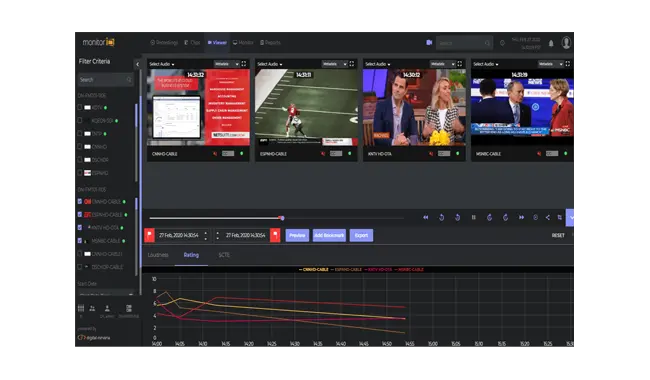Switch to the Loudness tab
This screenshot has width=650, height=380.
(x=158, y=255)
